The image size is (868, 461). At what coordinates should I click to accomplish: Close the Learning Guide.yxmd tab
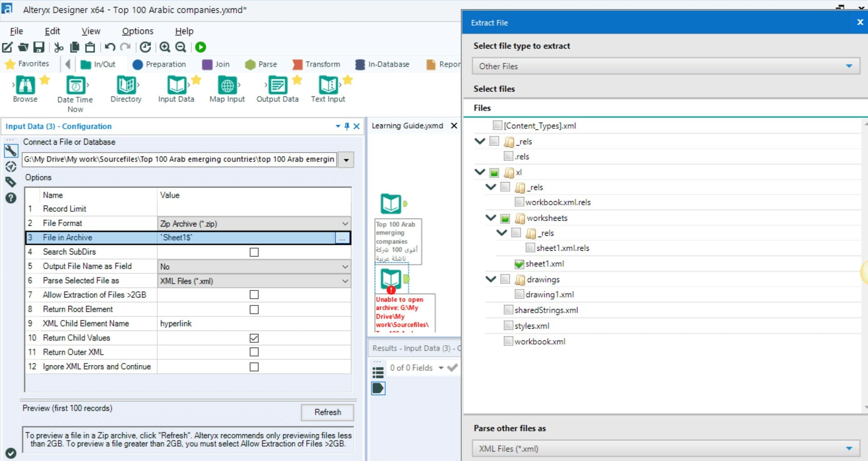pos(454,126)
